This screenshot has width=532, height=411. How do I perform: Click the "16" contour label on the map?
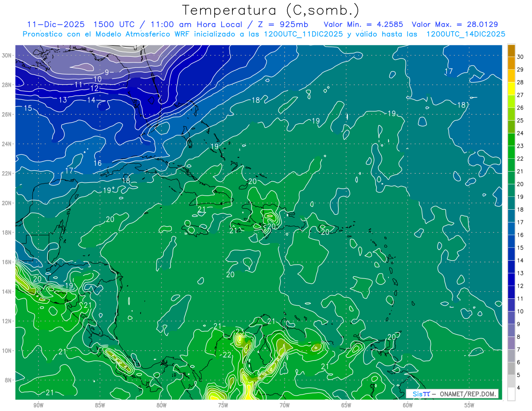click(x=98, y=163)
